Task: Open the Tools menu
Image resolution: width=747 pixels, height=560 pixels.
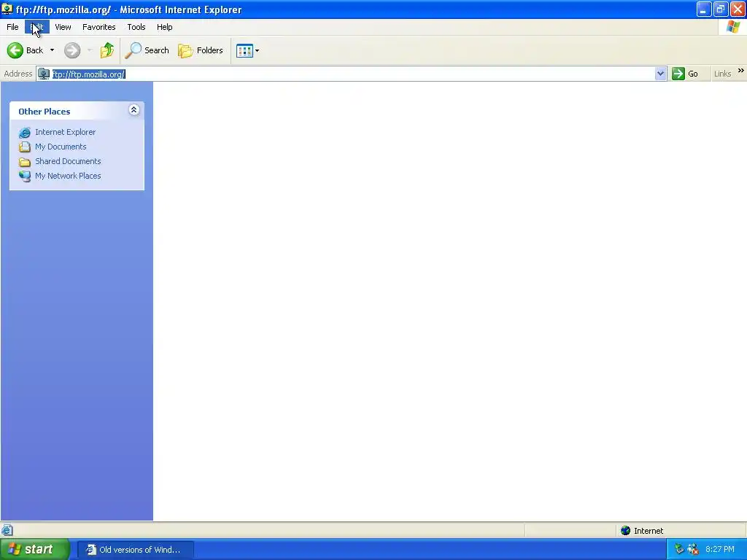Action: (136, 27)
